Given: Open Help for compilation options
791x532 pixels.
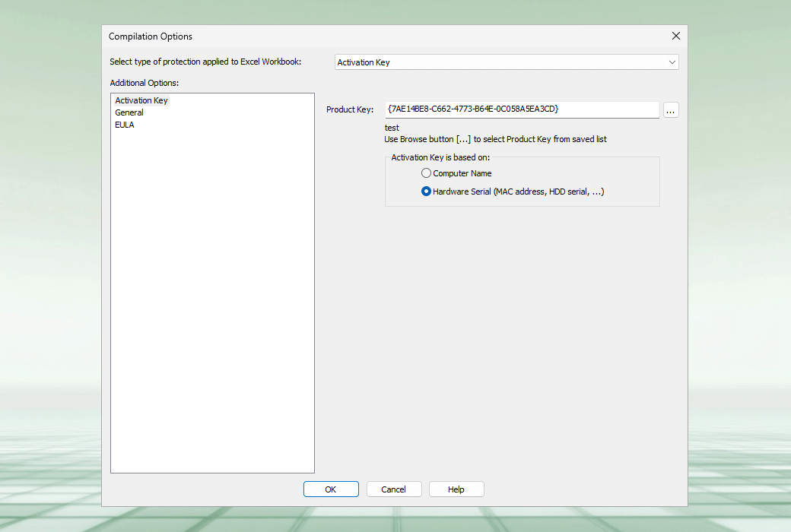Looking at the screenshot, I should pos(456,489).
